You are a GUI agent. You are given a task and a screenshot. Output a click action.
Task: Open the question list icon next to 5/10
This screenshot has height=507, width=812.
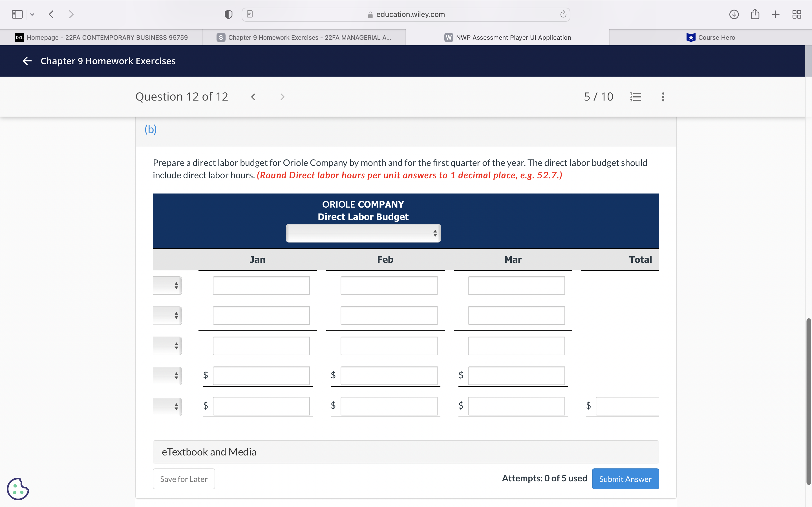click(636, 97)
